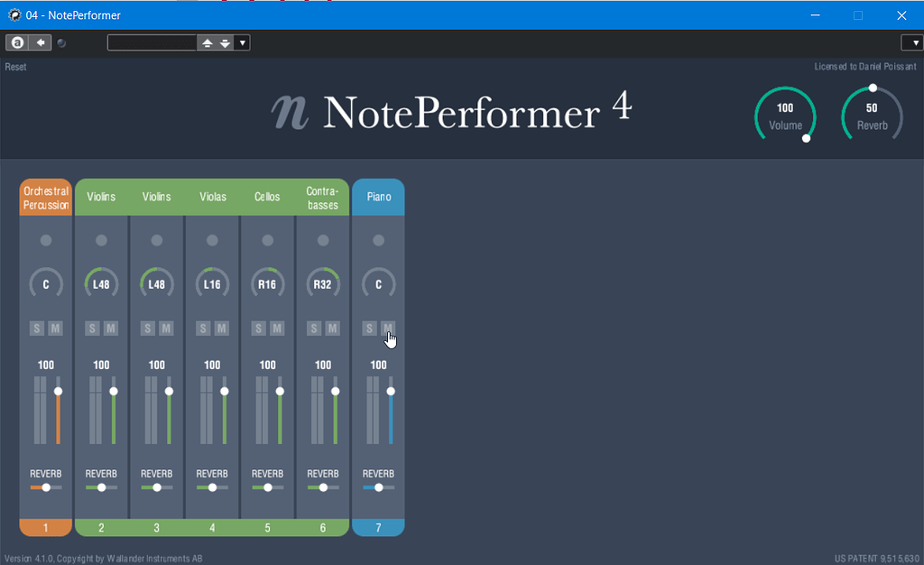Select the 'a' automation icon in toolbar

(x=17, y=42)
